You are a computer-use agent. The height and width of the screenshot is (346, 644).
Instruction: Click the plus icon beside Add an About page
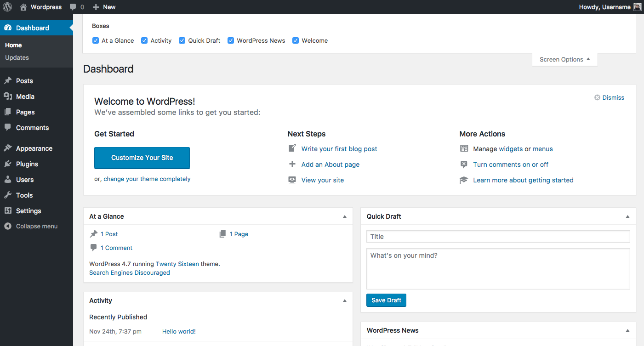292,164
